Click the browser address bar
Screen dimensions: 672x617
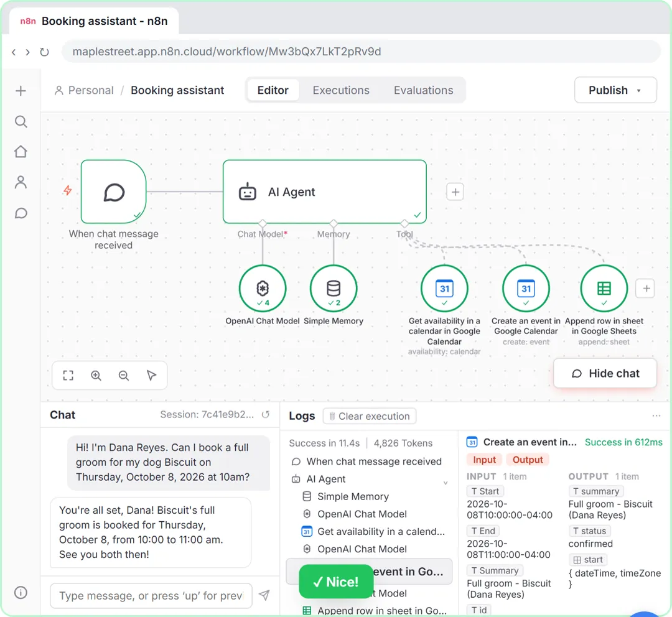(361, 52)
